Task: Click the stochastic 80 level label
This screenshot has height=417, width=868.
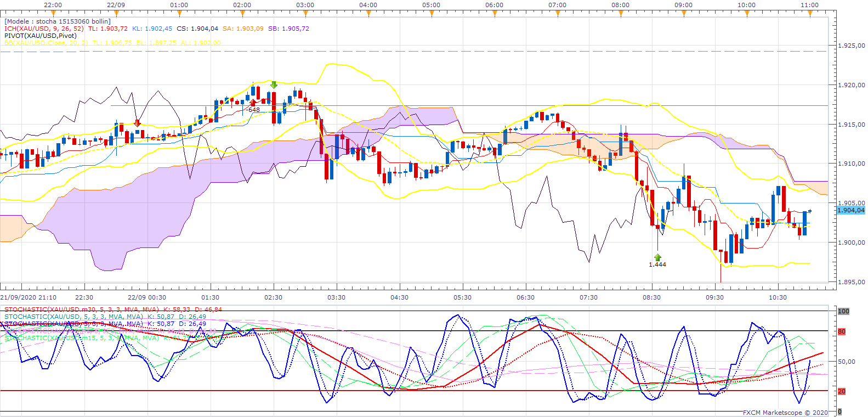Action: tap(842, 331)
